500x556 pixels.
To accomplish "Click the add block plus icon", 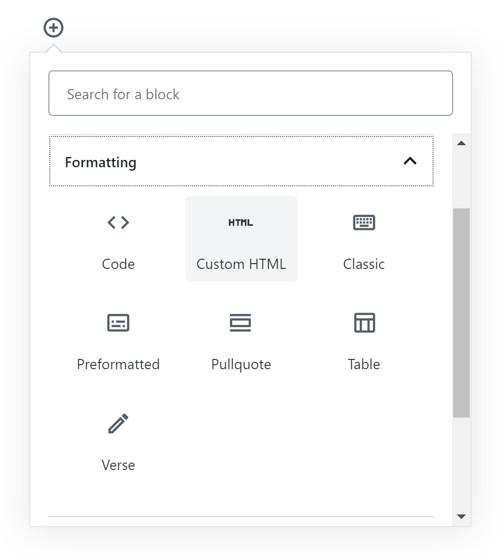I will [54, 28].
